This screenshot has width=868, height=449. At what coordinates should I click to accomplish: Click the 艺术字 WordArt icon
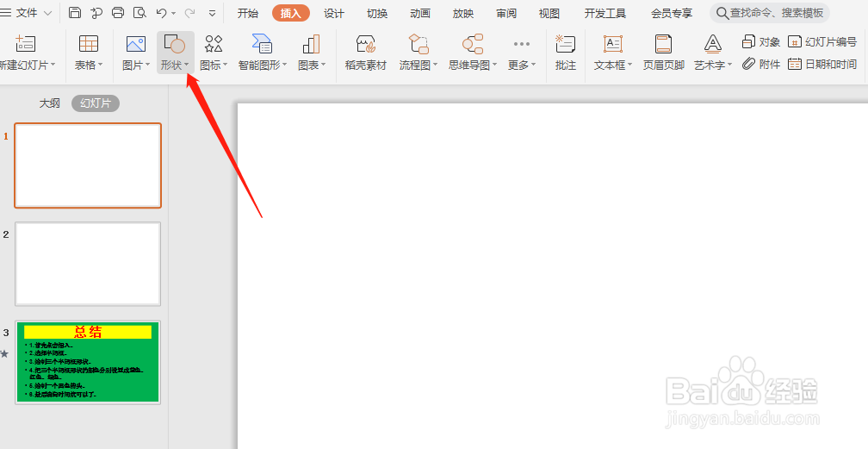coord(712,44)
